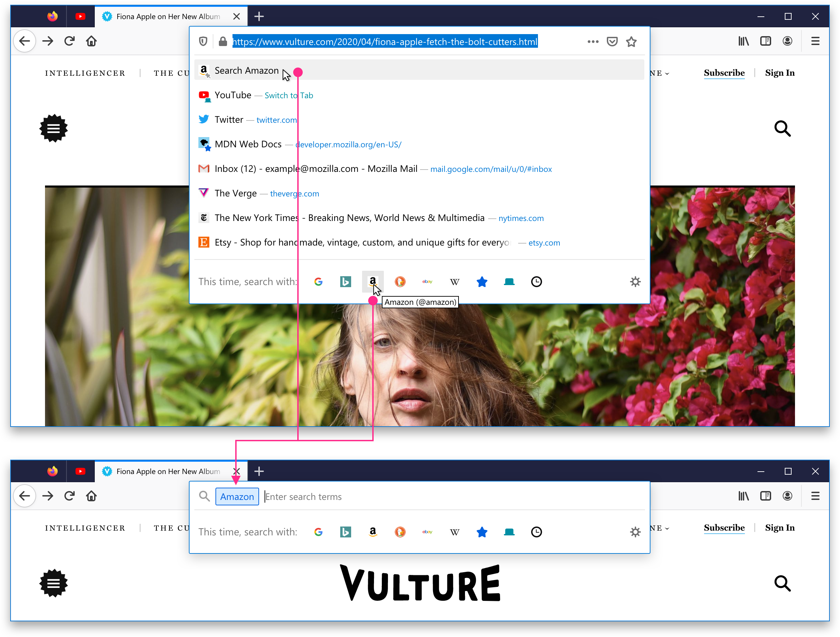Choose YouTube Switch to Tab result

tap(419, 95)
